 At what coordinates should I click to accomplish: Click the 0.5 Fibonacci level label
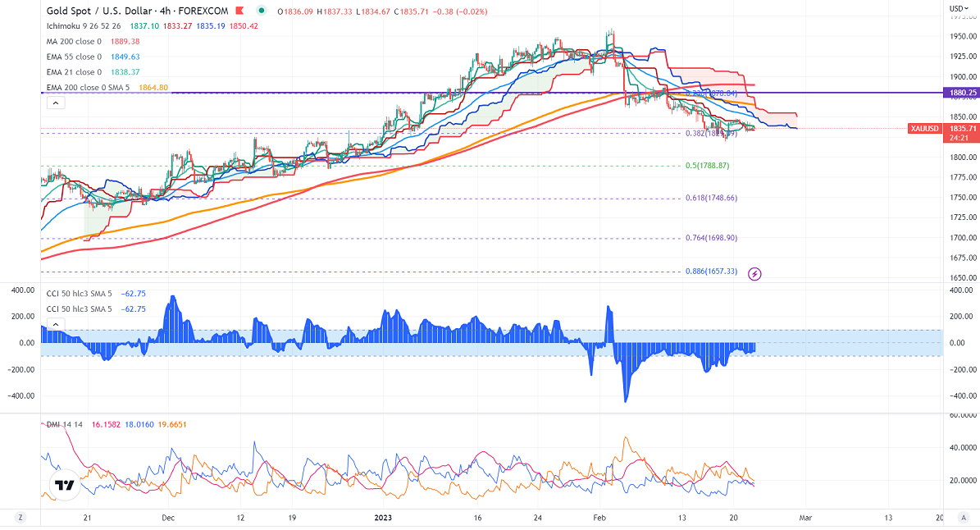click(707, 166)
